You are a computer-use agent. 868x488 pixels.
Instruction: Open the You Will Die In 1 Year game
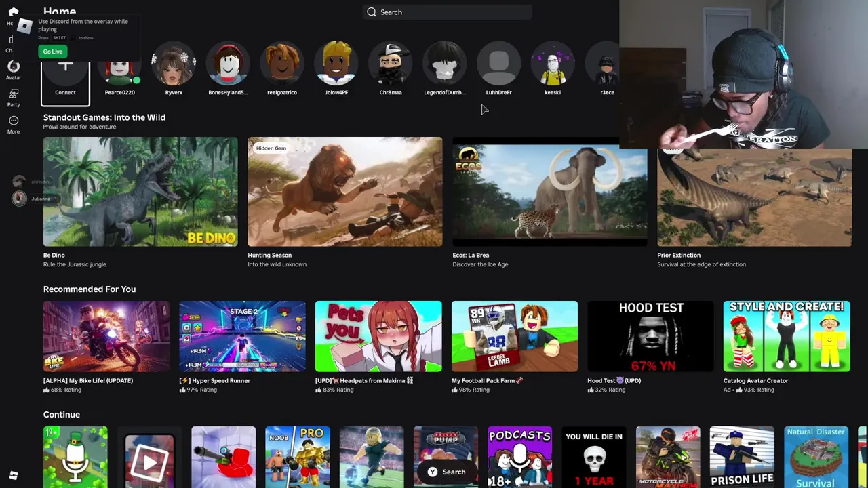pyautogui.click(x=594, y=457)
